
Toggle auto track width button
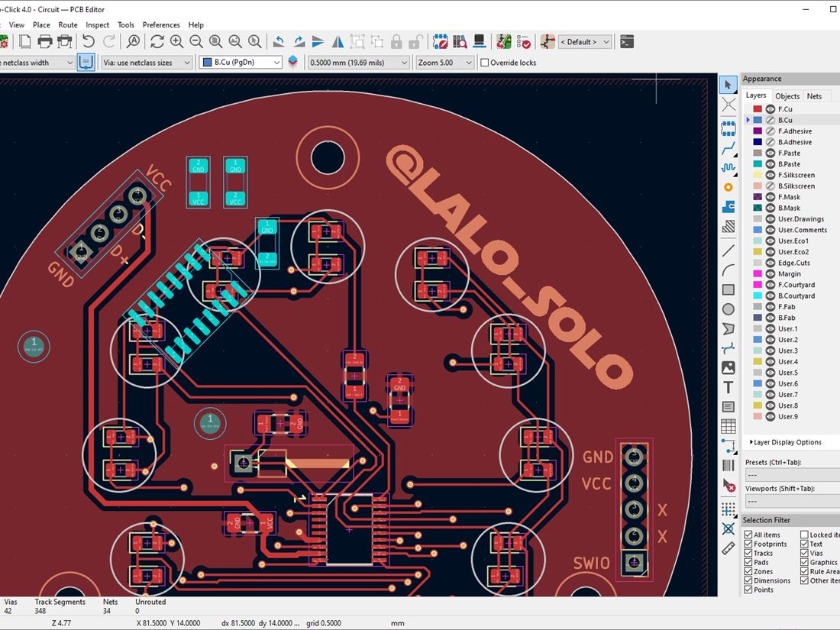point(86,62)
